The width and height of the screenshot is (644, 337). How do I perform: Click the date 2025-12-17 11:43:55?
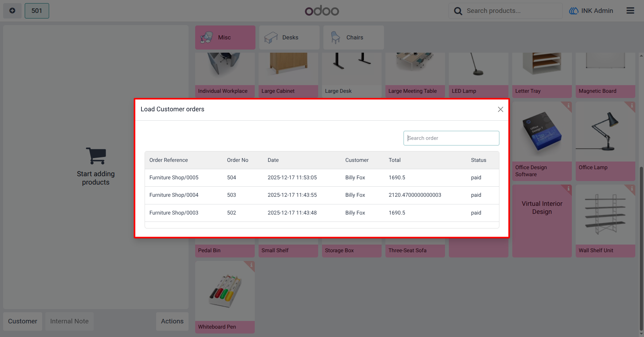(292, 195)
